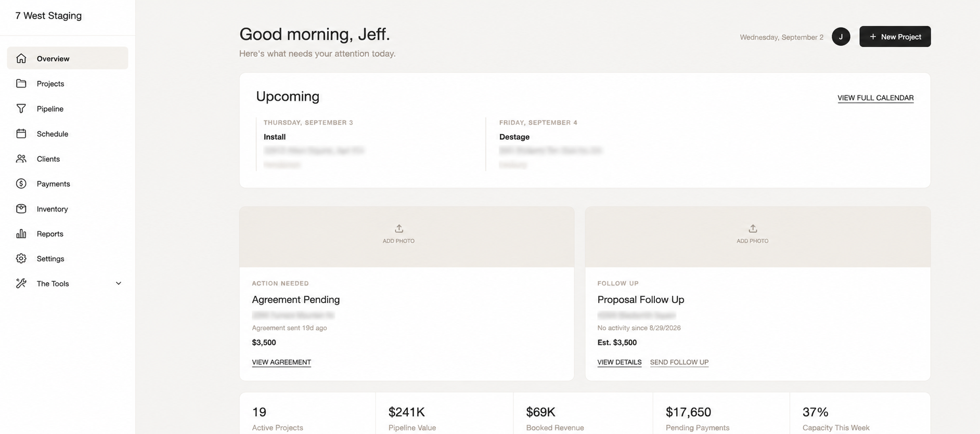Viewport: 980px width, 434px height.
Task: Open the Payments dollar icon
Action: pos(21,183)
